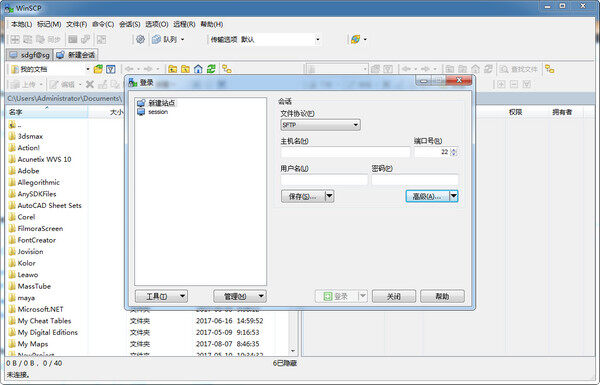Go to local home directory icon
Image resolution: width=600 pixels, height=385 pixels.
(x=198, y=69)
